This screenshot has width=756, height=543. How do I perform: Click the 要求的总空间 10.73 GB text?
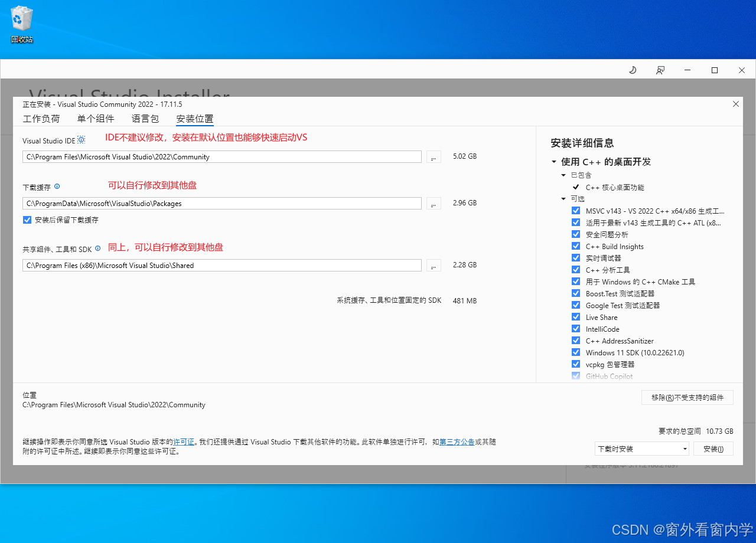tap(696, 431)
